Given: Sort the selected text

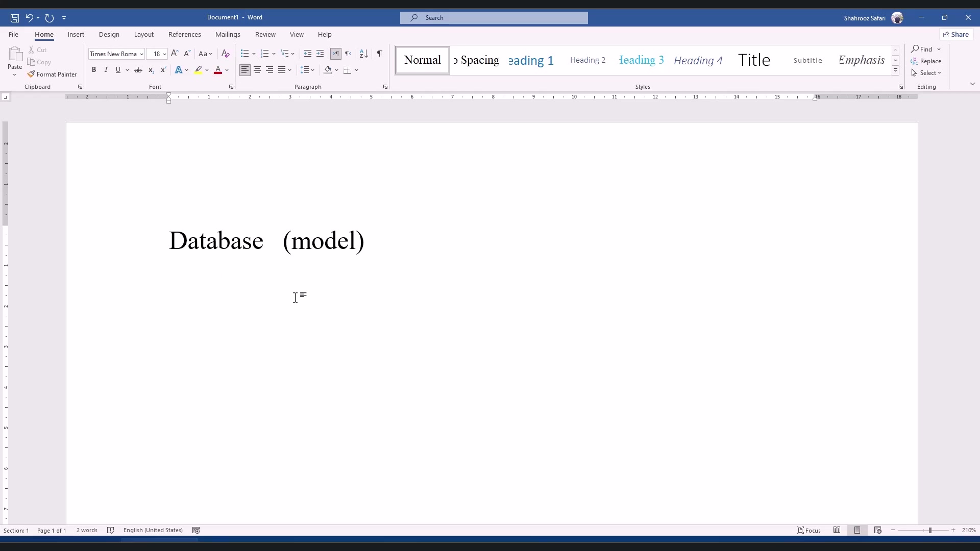Looking at the screenshot, I should (x=363, y=54).
